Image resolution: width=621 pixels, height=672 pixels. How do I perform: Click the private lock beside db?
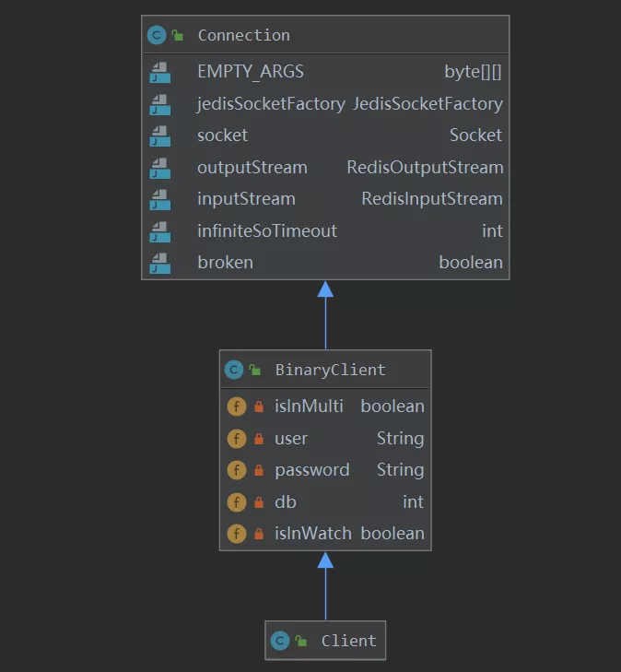point(259,501)
